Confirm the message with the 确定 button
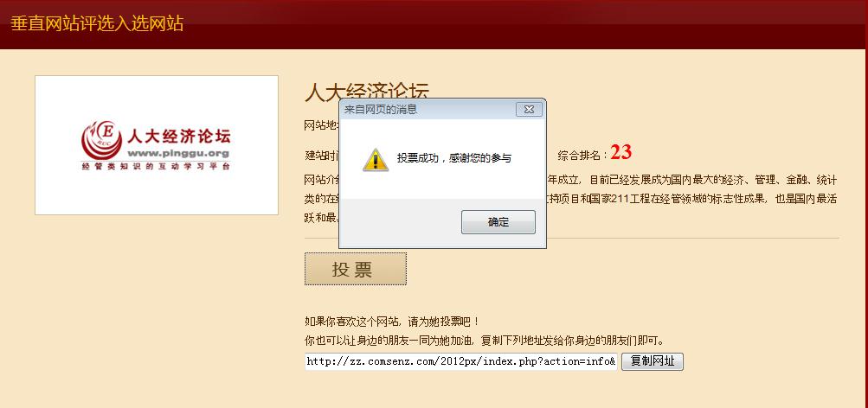The image size is (868, 408). pyautogui.click(x=498, y=222)
